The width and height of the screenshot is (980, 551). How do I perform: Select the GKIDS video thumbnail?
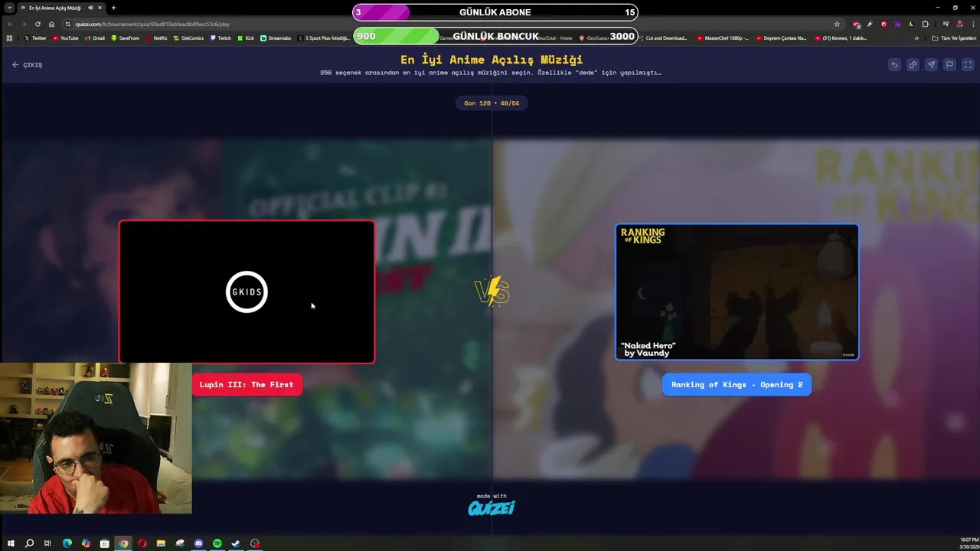tap(247, 292)
